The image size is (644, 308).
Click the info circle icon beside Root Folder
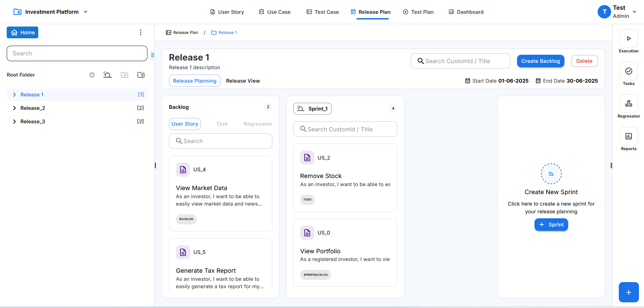tap(92, 75)
